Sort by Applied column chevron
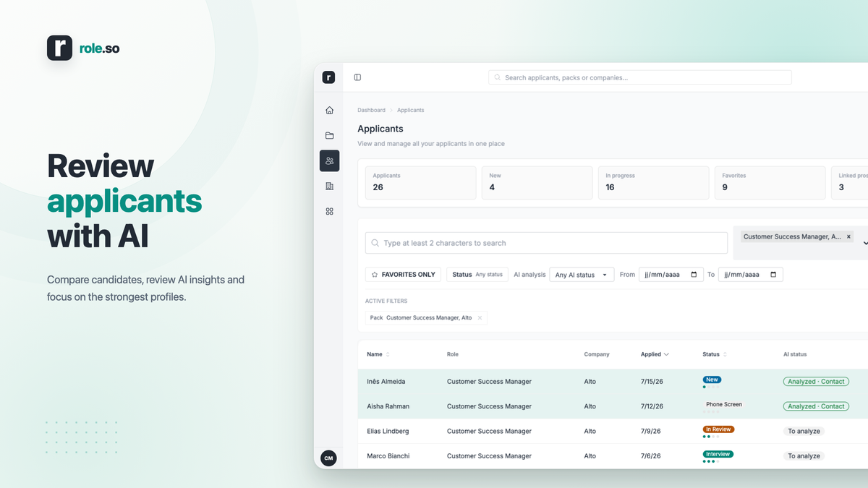The image size is (868, 488). tap(666, 354)
